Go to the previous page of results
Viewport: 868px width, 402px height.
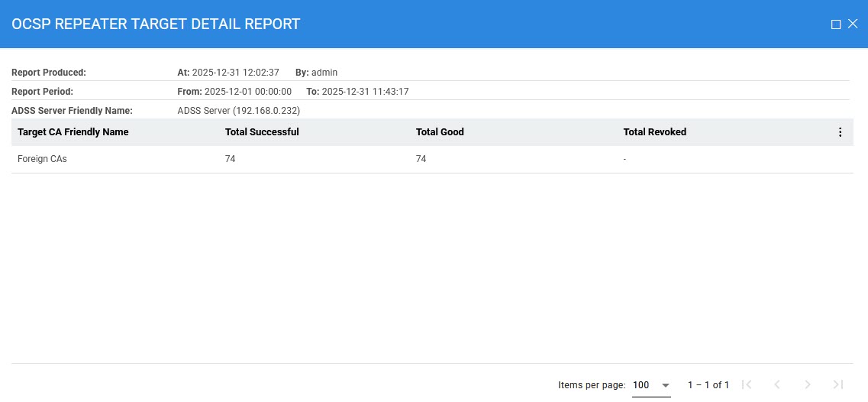coord(777,384)
